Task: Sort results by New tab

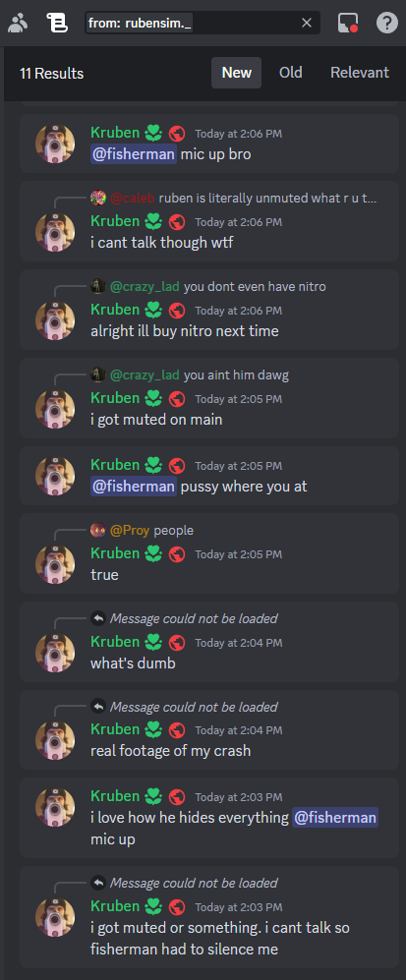Action: [237, 73]
